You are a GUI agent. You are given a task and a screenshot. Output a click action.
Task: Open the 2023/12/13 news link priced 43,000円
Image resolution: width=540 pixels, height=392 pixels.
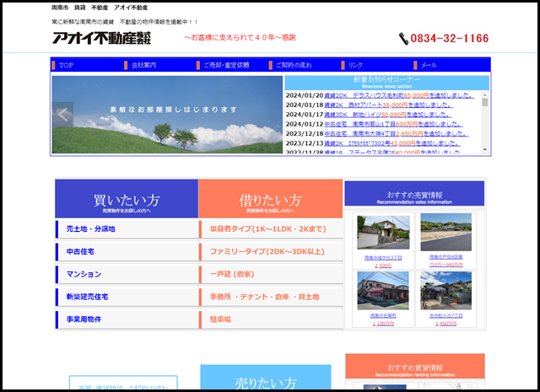pos(392,143)
